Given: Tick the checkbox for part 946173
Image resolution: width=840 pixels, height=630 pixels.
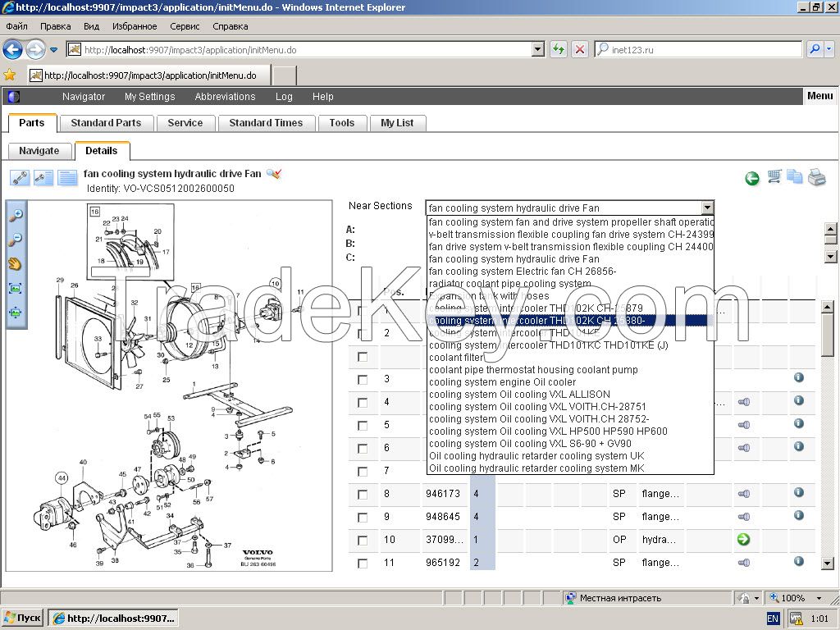Looking at the screenshot, I should (x=363, y=495).
